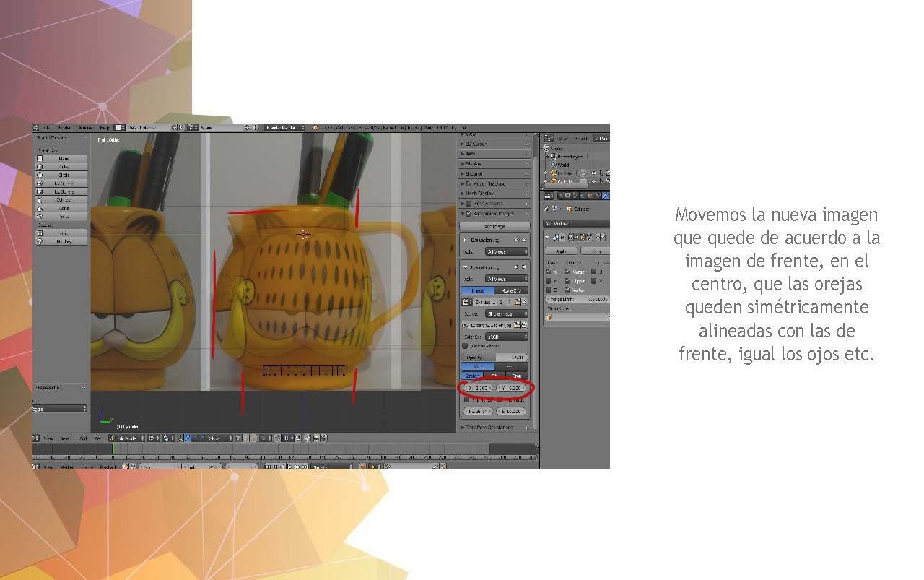This screenshot has width=924, height=580.
Task: Add an Ico Sphere primitive
Action: click(62, 191)
